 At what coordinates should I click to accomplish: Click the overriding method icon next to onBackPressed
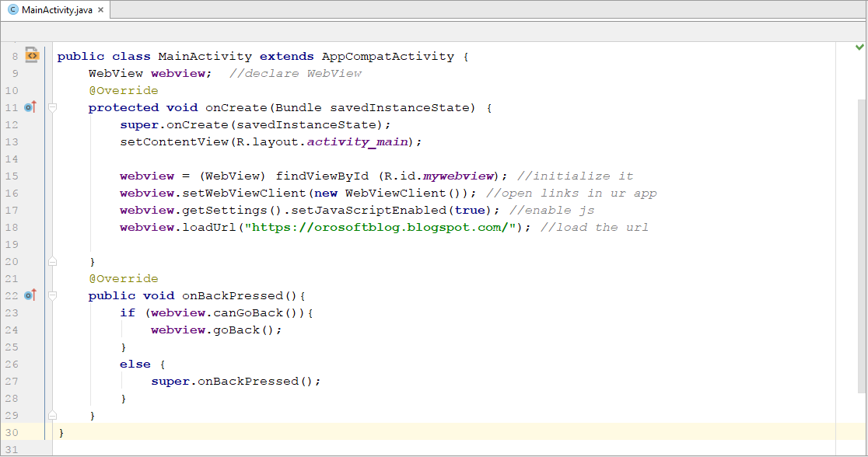[x=30, y=295]
